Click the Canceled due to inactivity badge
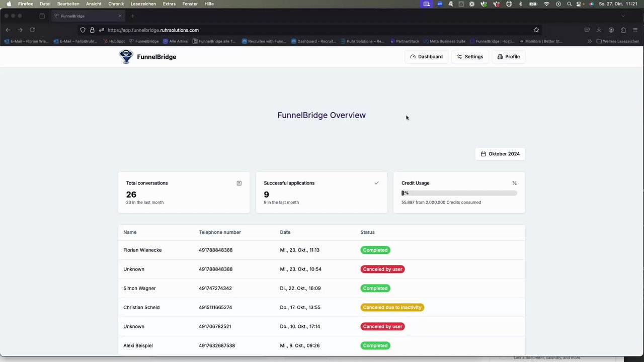Screen dimensions: 644x362 pos(392,307)
